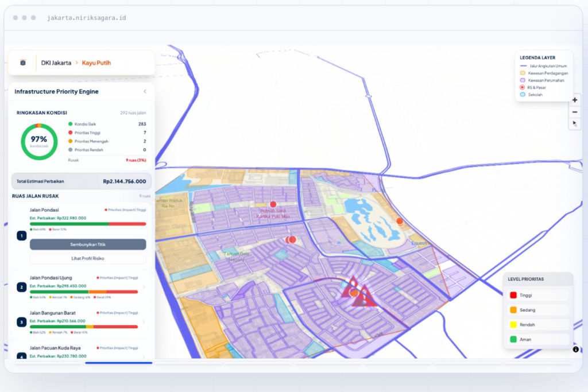The width and height of the screenshot is (588, 392).
Task: Open the map info icon
Action: pyautogui.click(x=575, y=350)
